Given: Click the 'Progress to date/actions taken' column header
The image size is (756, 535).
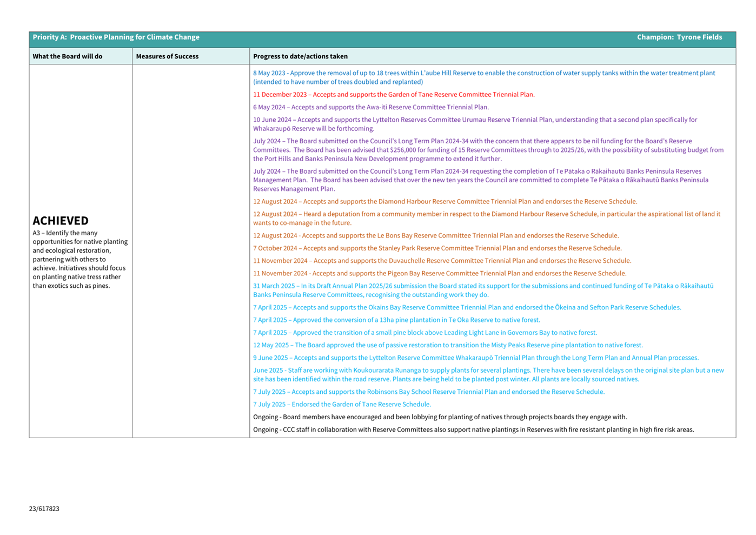Looking at the screenshot, I should pyautogui.click(x=300, y=56).
